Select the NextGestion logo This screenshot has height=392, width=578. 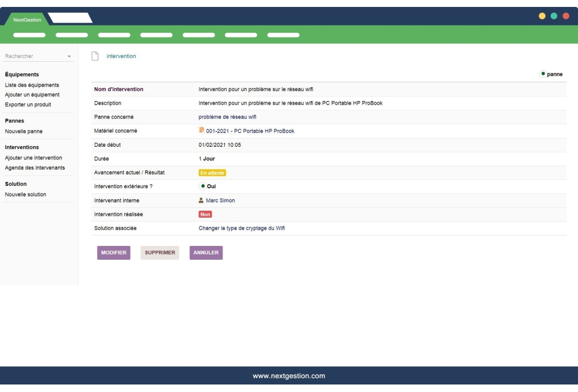coord(27,18)
